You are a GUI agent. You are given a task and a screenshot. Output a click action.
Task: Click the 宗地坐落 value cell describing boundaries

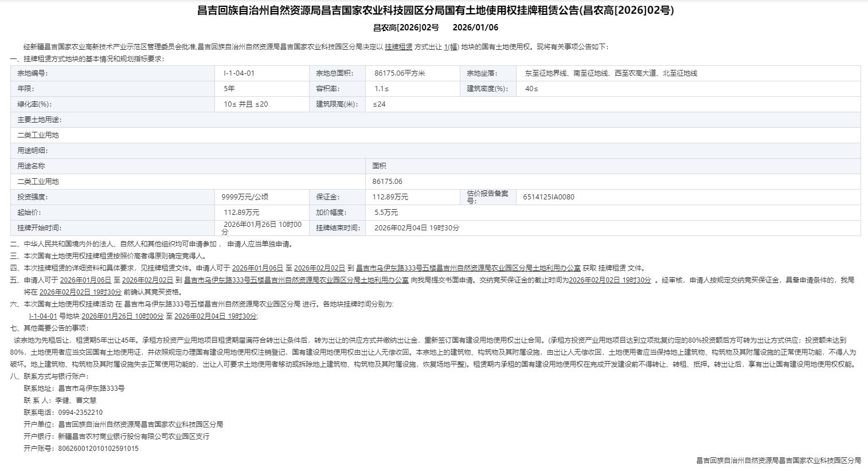611,73
